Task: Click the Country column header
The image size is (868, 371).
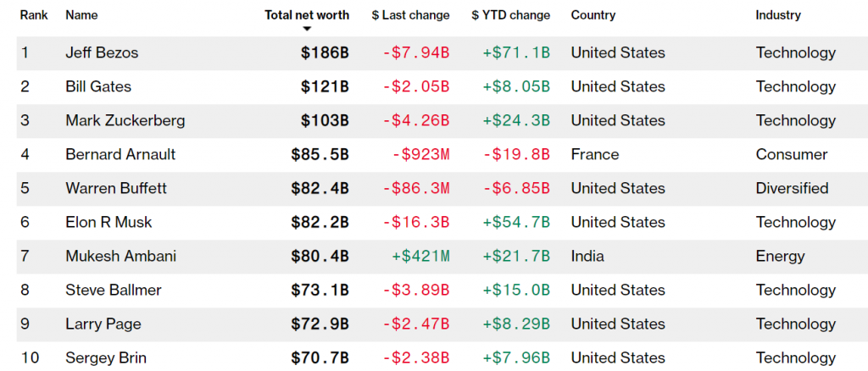Action: (593, 15)
